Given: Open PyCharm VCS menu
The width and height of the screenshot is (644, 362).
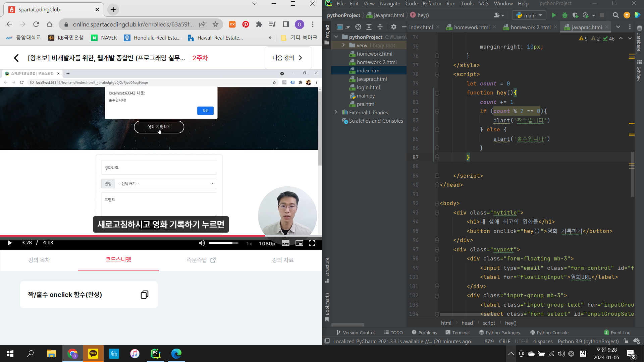Looking at the screenshot, I should tap(484, 4).
